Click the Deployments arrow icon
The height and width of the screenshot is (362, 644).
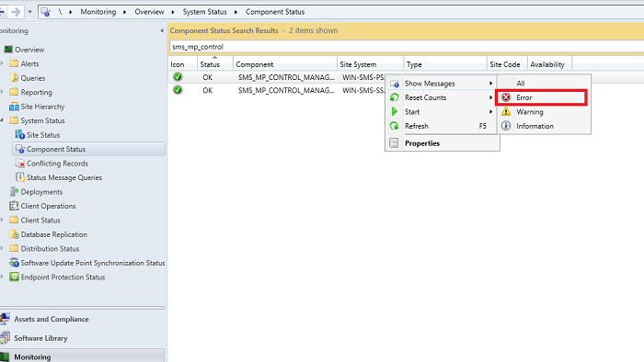click(14, 191)
